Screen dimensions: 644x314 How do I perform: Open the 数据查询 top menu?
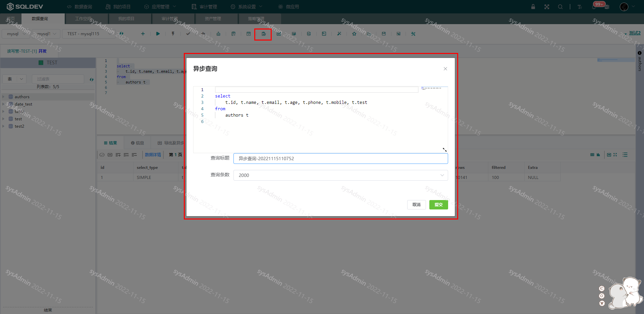pos(79,7)
